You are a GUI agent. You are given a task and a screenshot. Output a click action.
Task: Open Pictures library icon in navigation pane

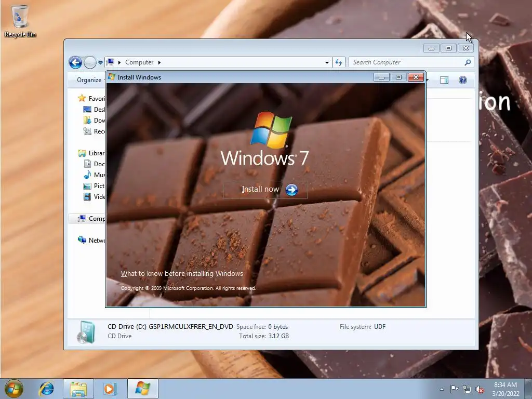click(x=87, y=186)
